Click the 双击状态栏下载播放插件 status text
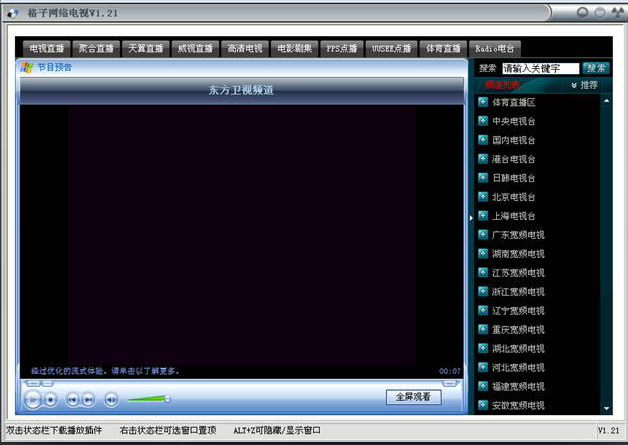The width and height of the screenshot is (628, 445). pyautogui.click(x=54, y=431)
